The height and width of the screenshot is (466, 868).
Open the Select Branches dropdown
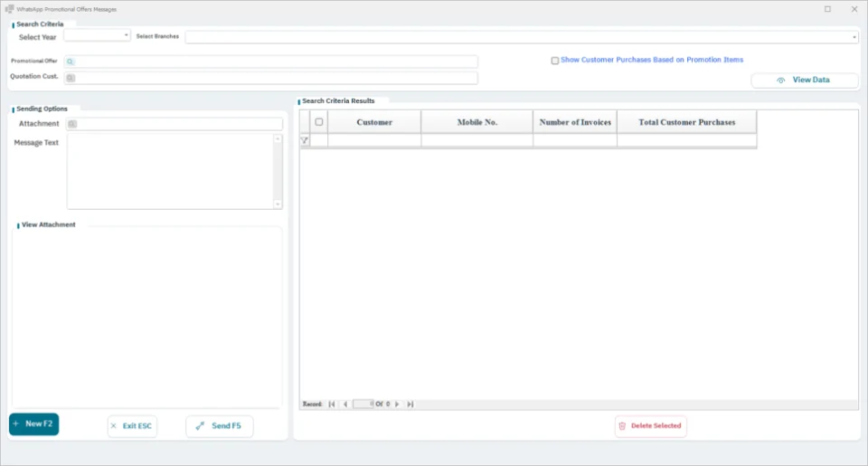pos(854,38)
